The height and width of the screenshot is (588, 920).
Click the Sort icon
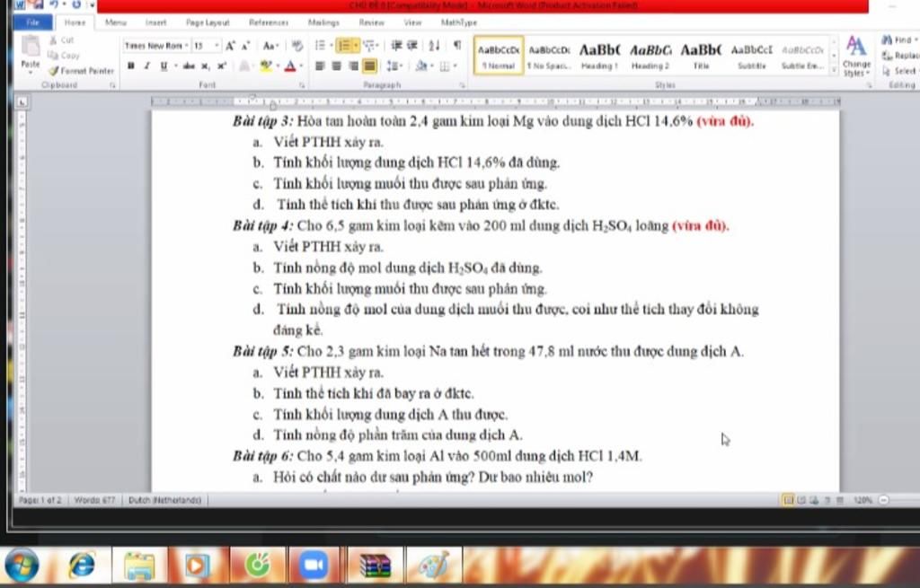tap(434, 46)
